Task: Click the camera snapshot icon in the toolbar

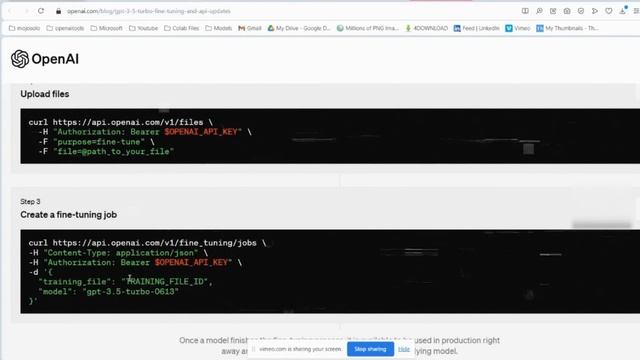Action: (567, 11)
